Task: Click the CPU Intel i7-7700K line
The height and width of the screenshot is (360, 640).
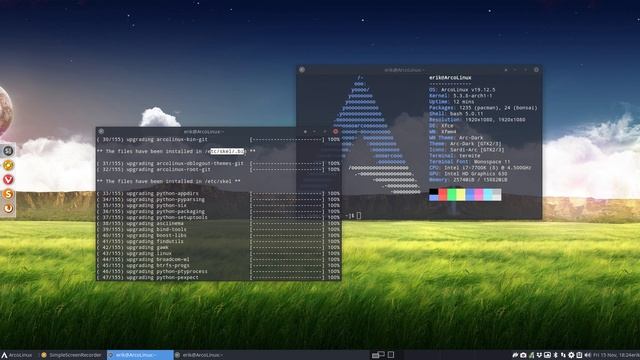Action: (480, 168)
